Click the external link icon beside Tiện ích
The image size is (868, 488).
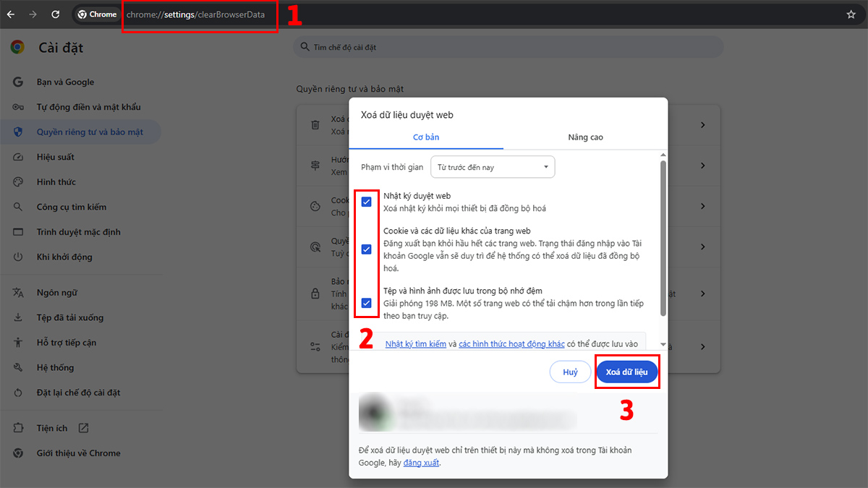click(x=83, y=428)
